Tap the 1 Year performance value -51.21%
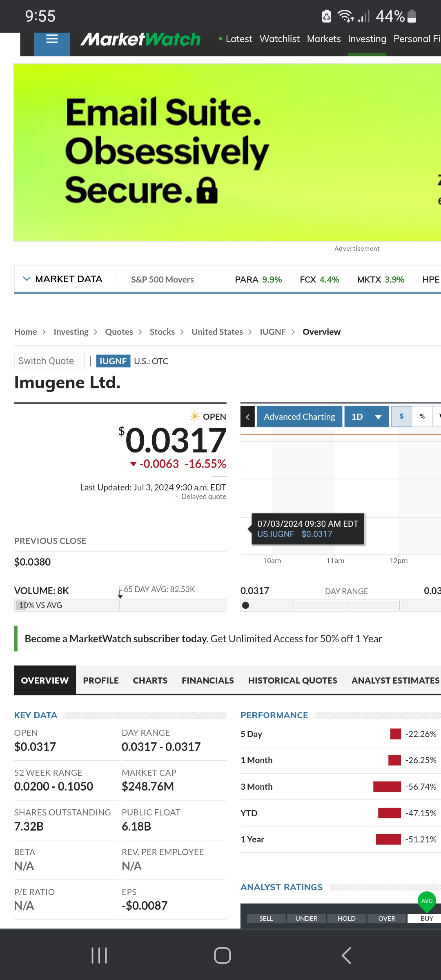 pyautogui.click(x=421, y=840)
